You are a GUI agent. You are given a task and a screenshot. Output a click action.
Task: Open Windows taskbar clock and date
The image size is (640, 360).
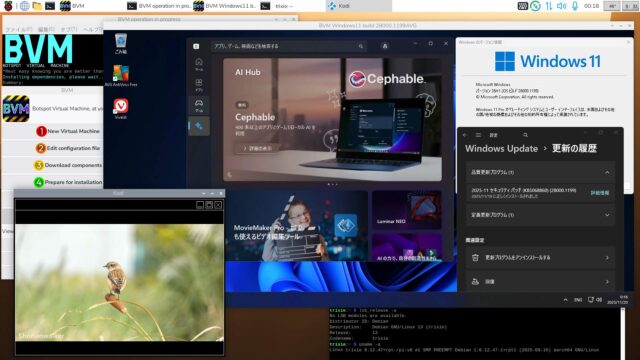point(617,300)
